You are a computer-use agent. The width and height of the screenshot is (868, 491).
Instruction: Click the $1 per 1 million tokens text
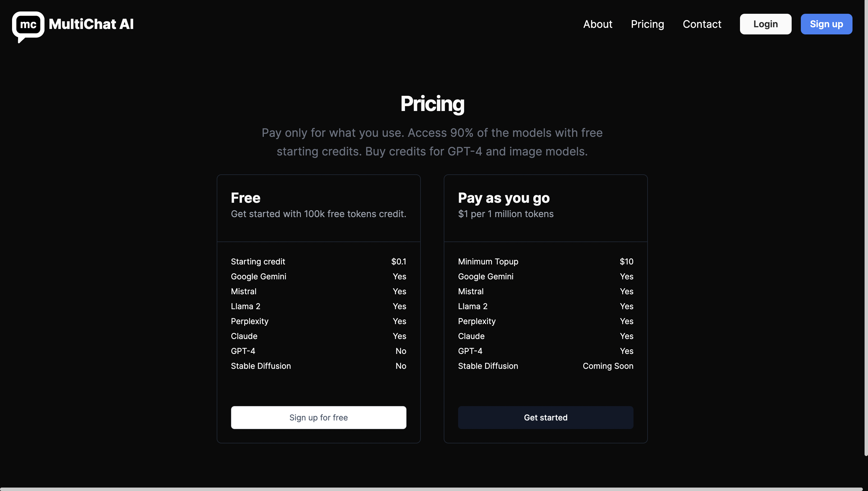(x=505, y=214)
